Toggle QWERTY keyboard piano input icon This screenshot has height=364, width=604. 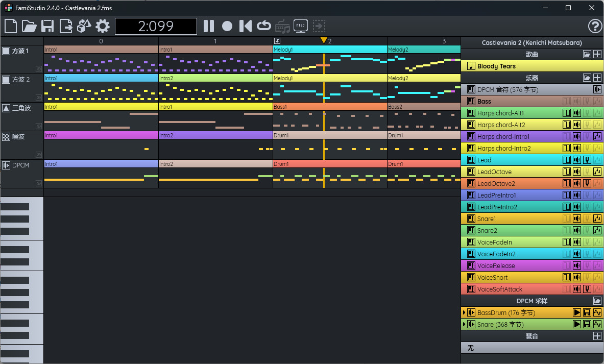[x=282, y=26]
